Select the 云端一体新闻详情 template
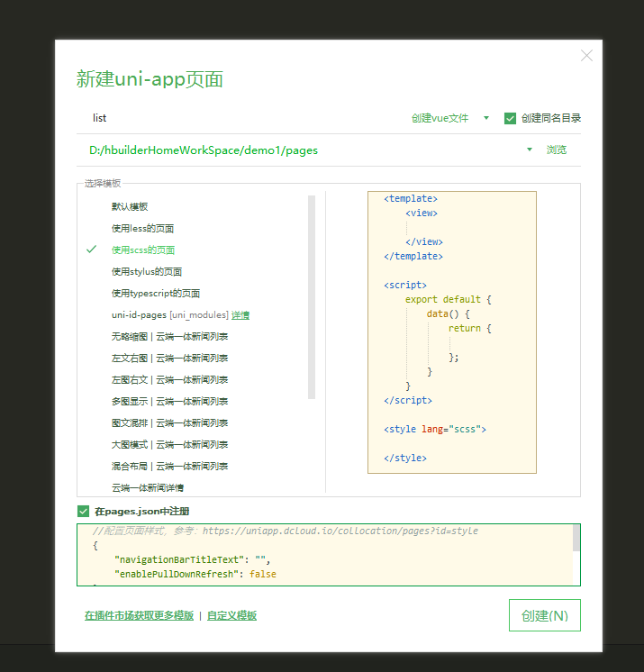 click(148, 487)
